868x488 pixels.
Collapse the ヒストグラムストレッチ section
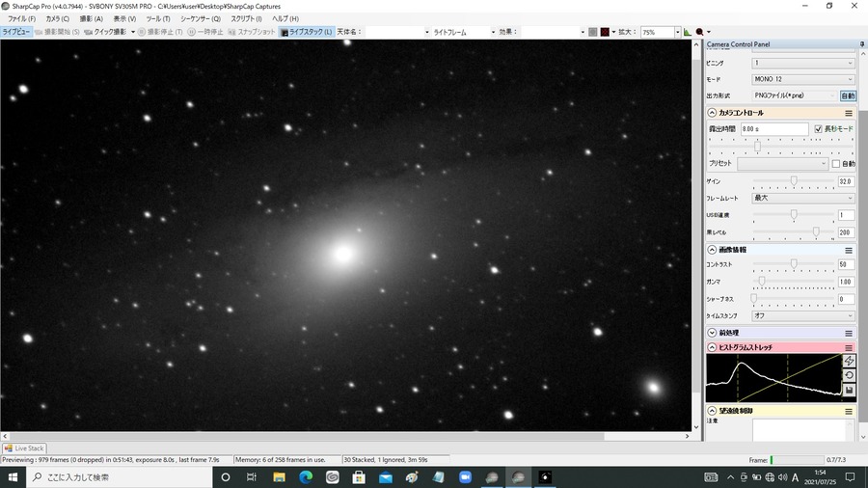pos(712,347)
